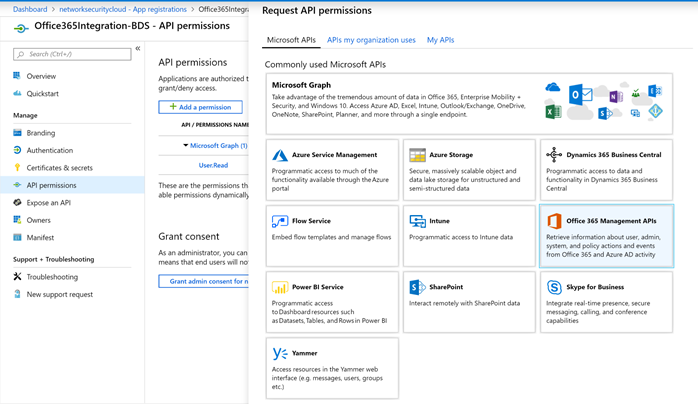Select the Office 365 Management APIs card
The width and height of the screenshot is (698, 404).
point(606,236)
